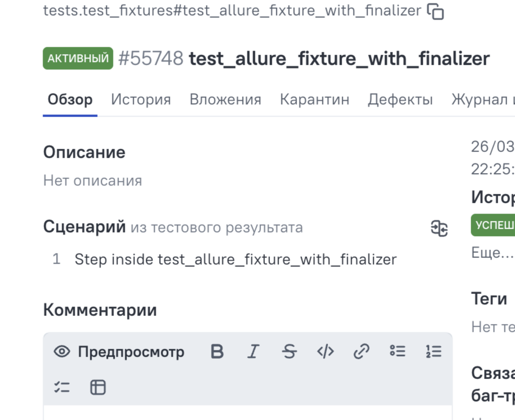
Task: Click the АКТИВНЫЙ status badge
Action: coord(78,58)
